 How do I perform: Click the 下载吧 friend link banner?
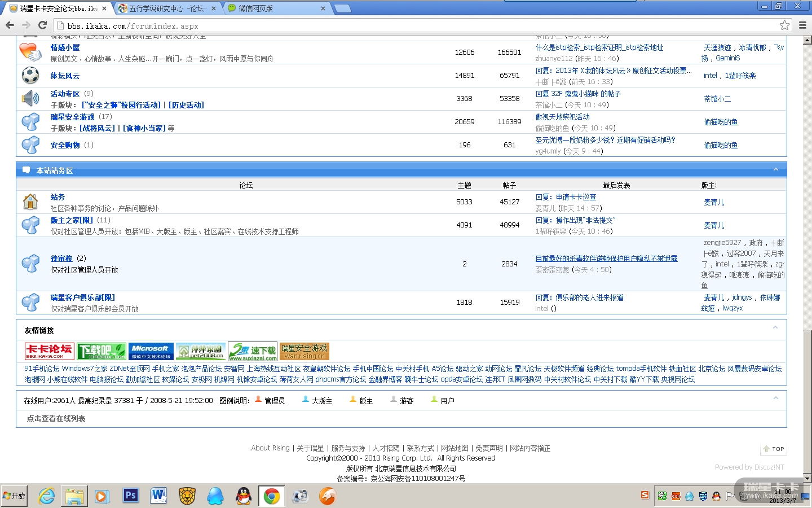coord(101,351)
